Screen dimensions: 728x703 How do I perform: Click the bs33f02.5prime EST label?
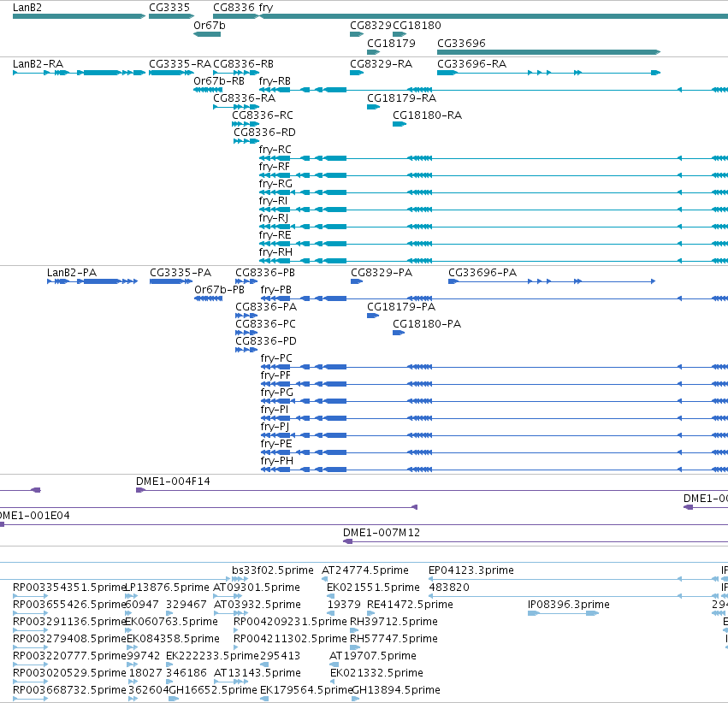273,570
